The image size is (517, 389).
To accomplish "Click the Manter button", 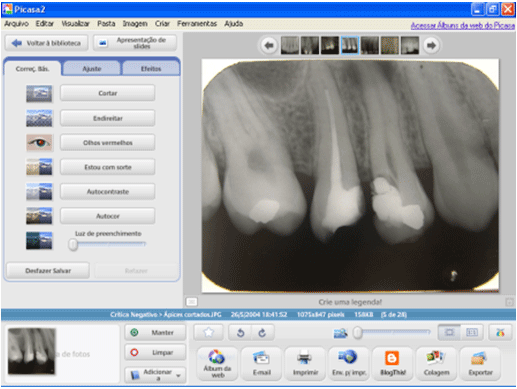I will (155, 332).
